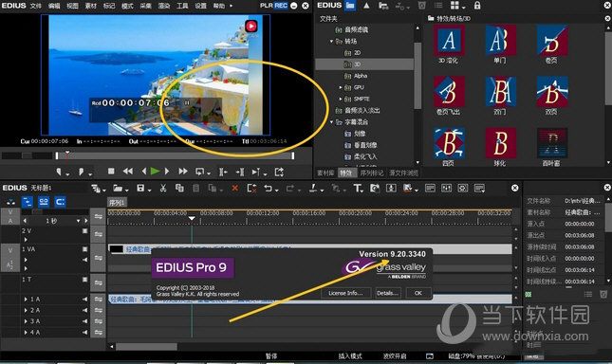The width and height of the screenshot is (612, 364).
Task: Switch to the 源文件浏览 tab
Action: pyautogui.click(x=403, y=173)
